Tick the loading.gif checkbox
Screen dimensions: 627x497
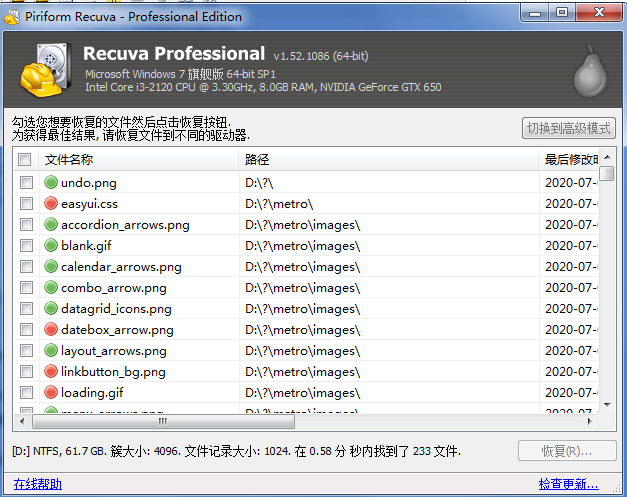[26, 393]
